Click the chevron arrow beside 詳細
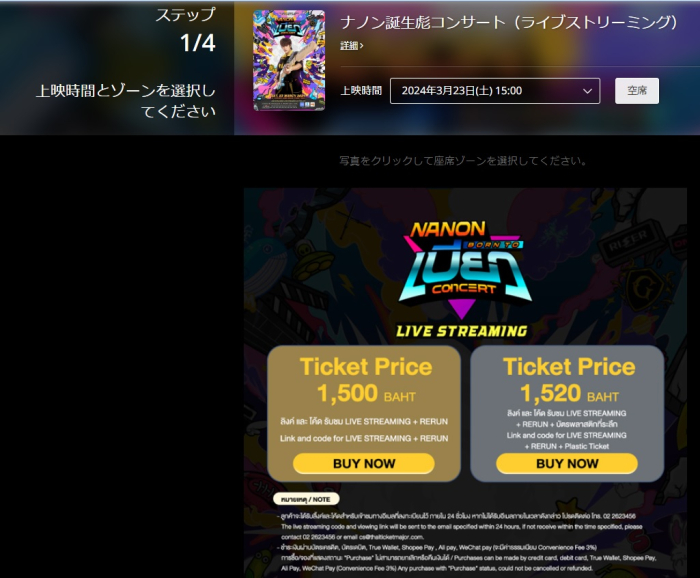 pos(362,46)
